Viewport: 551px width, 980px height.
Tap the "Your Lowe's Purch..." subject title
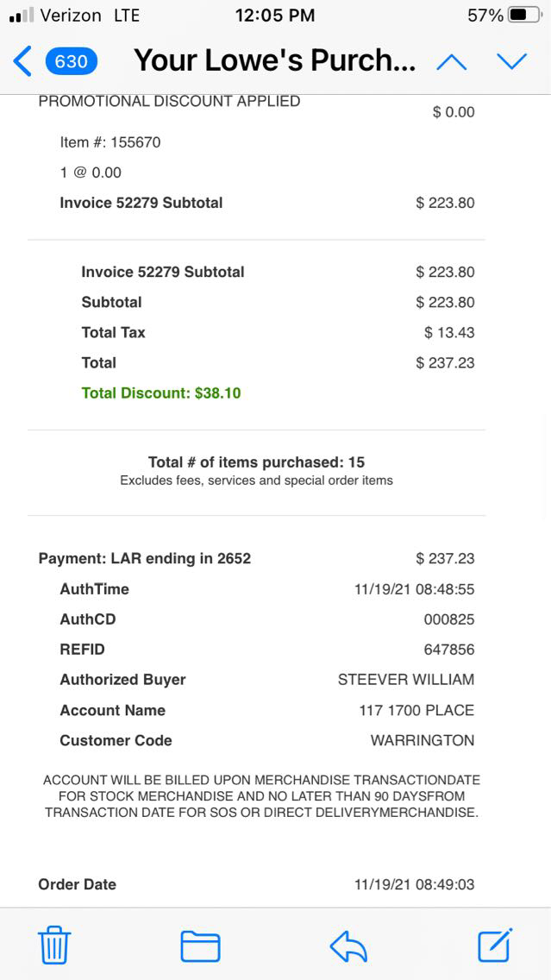275,61
